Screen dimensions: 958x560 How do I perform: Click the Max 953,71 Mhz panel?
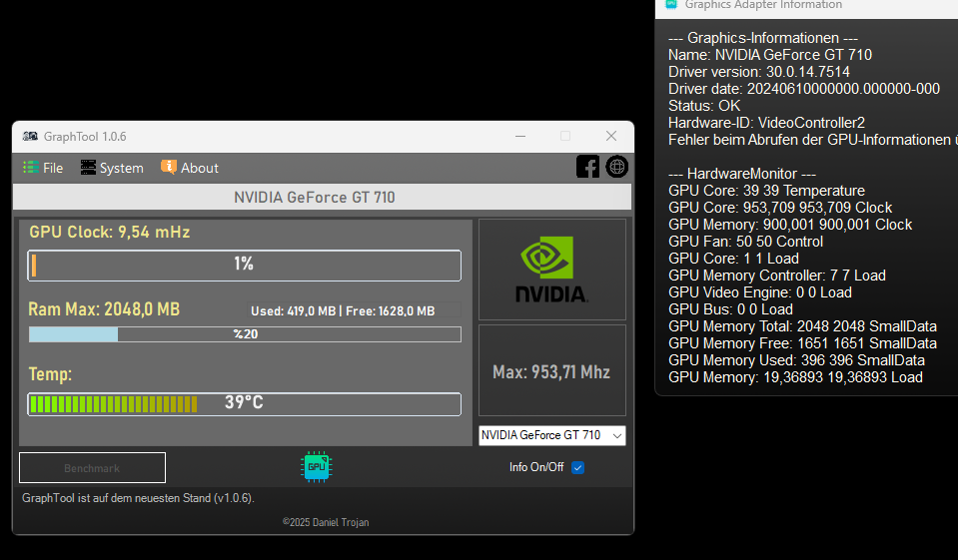552,371
